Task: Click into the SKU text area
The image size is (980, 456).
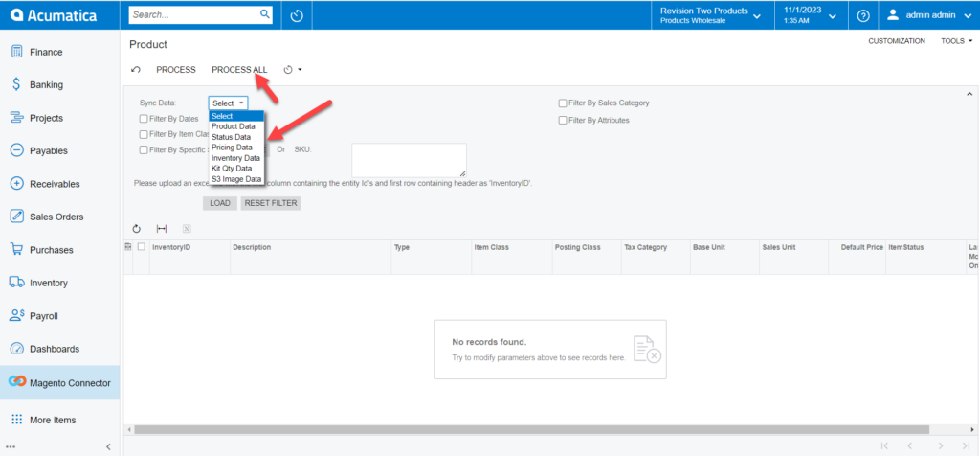Action: pos(409,160)
